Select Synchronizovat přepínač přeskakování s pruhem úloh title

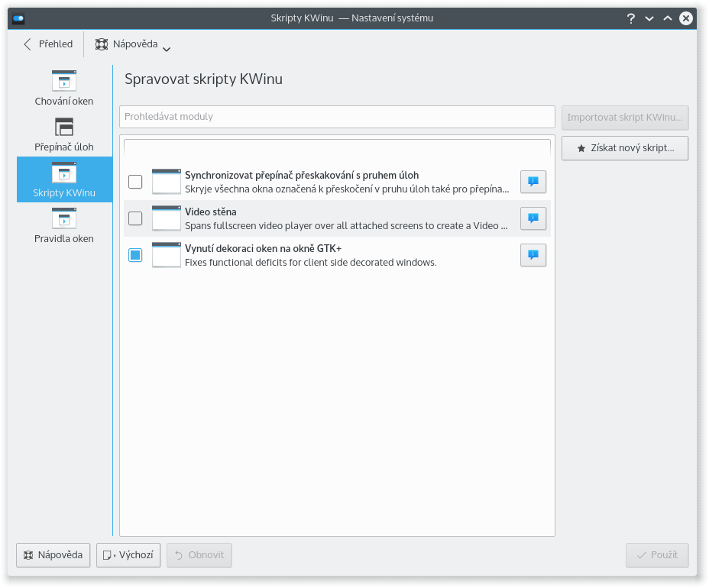302,175
